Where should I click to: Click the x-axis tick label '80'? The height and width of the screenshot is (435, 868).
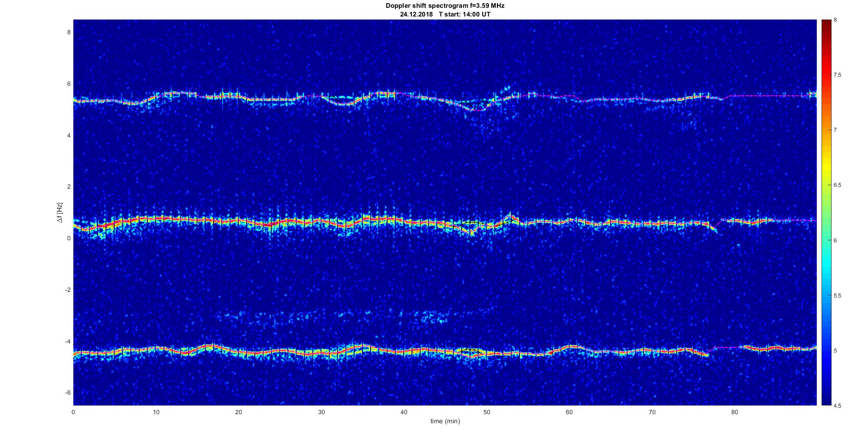pos(734,412)
